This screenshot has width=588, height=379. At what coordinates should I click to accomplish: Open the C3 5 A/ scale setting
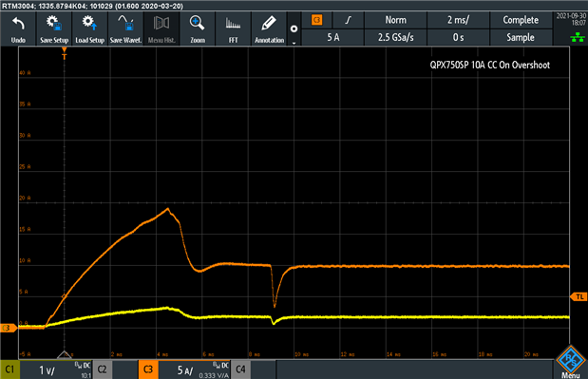[194, 370]
